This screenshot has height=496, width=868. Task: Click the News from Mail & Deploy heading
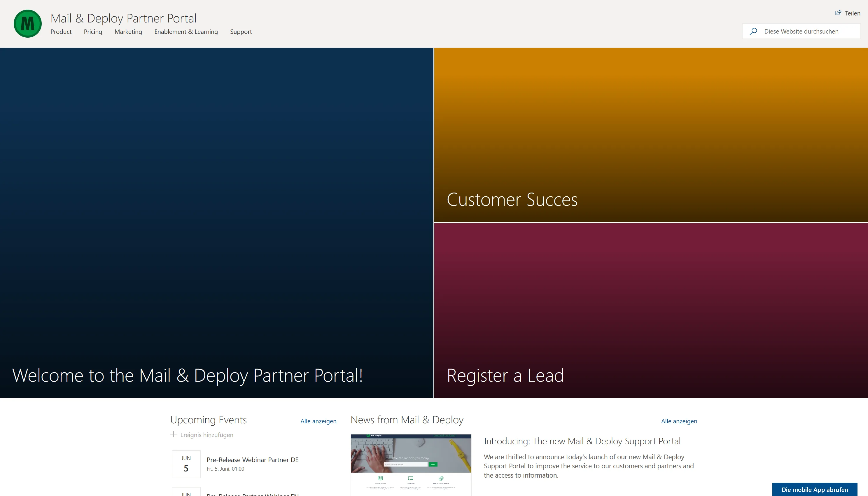coord(407,420)
